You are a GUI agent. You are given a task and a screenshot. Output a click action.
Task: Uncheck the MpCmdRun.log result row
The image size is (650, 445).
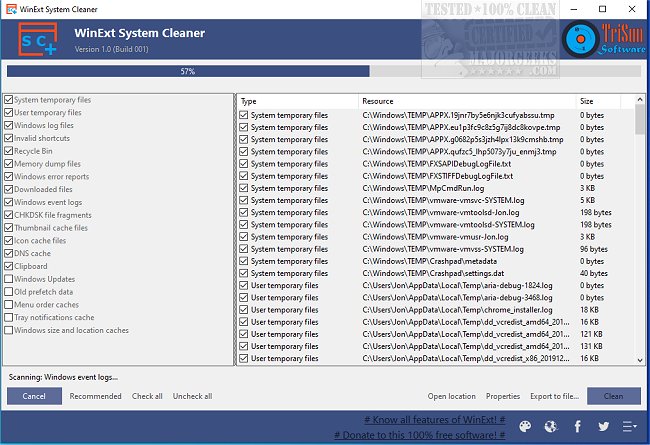pyautogui.click(x=244, y=188)
